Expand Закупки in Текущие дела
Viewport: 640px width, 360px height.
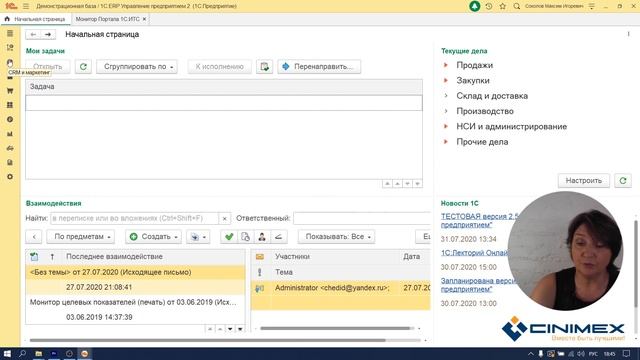446,80
